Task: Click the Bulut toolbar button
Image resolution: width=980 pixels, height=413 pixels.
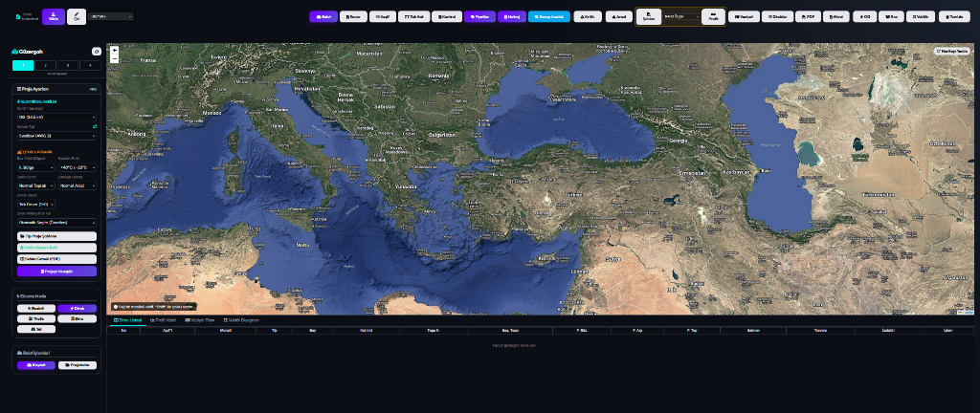Action: tap(323, 16)
